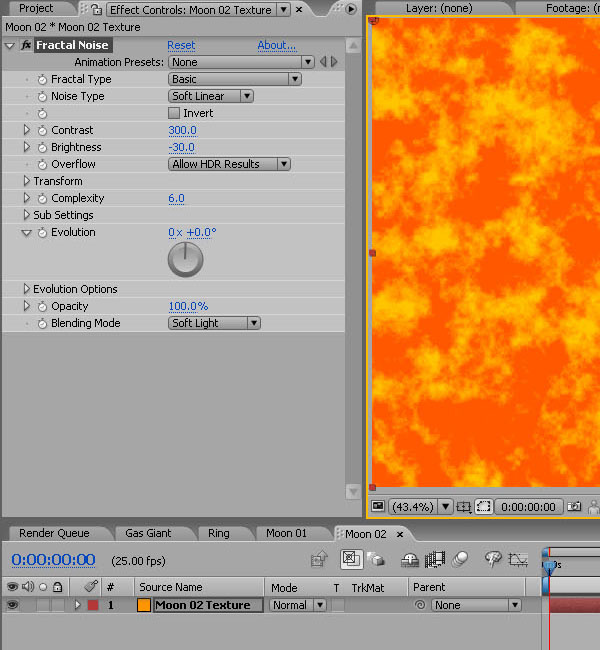Click the Reset link for Fractal Noise
The image size is (600, 650).
tap(181, 45)
